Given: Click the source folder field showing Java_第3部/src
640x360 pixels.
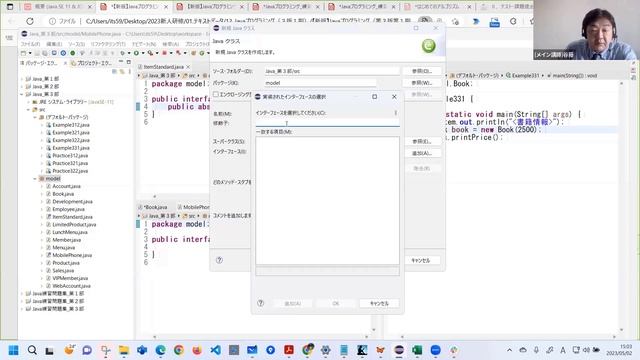Looking at the screenshot, I should click(332, 71).
